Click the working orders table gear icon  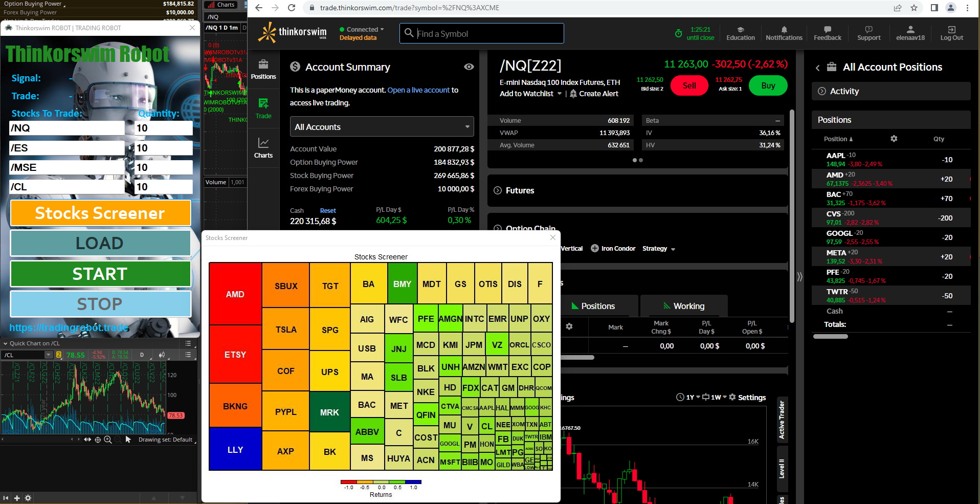(569, 326)
